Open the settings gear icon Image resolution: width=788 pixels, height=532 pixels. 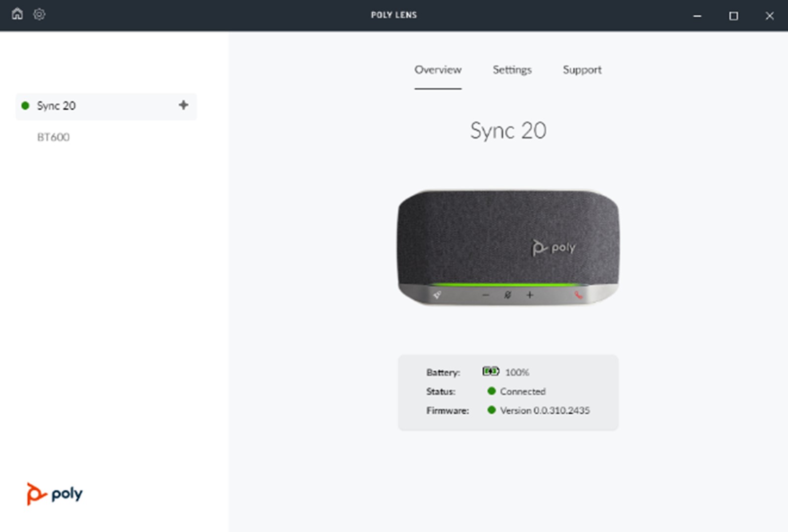click(x=39, y=14)
